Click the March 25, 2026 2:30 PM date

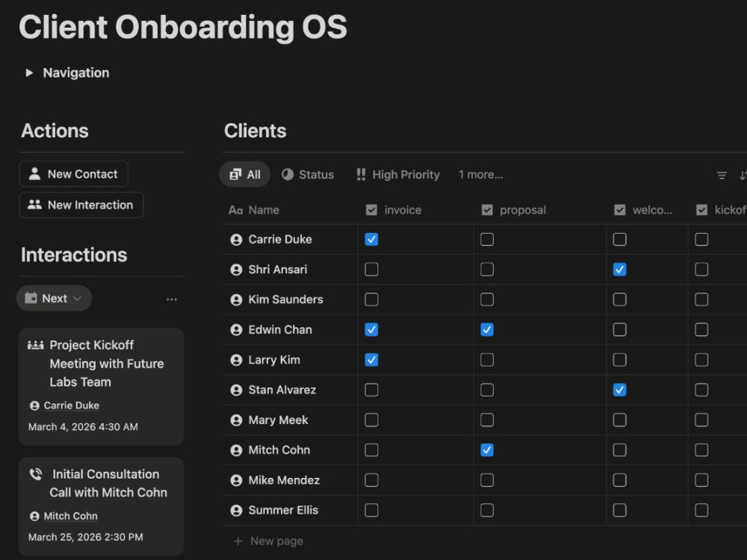[85, 537]
